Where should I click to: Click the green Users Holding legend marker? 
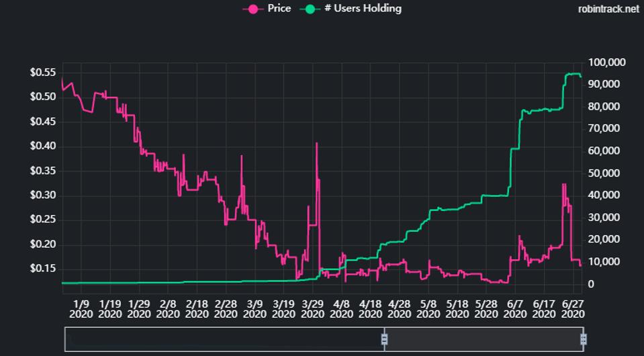pyautogui.click(x=309, y=9)
